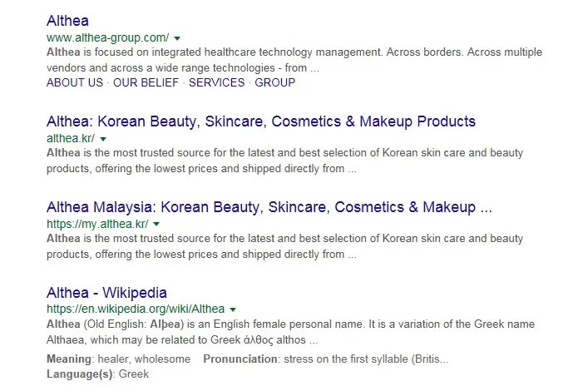588x391 pixels.
Task: Open the OUR BELIEF sitelink
Action: (x=146, y=82)
